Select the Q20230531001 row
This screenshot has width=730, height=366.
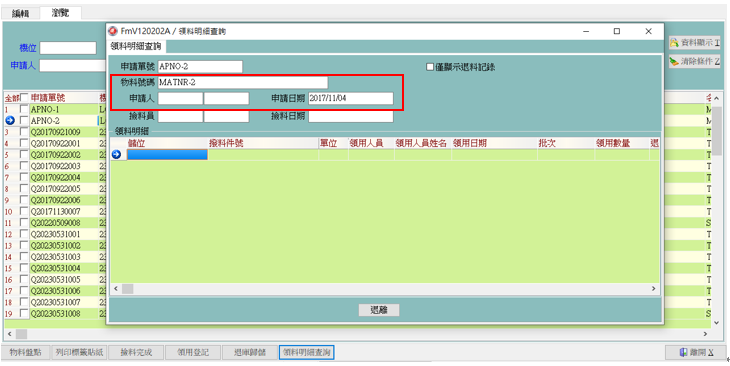click(55, 234)
